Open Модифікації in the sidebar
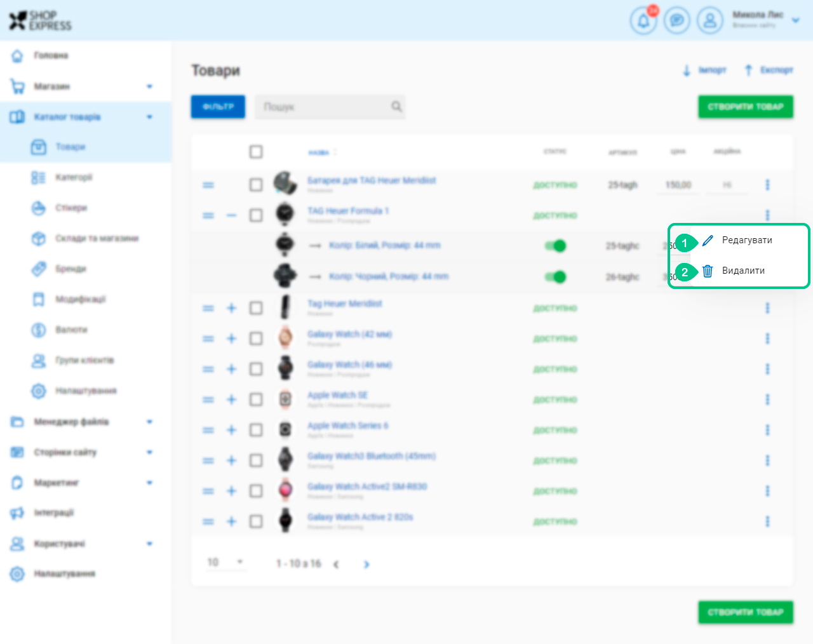 tap(81, 299)
